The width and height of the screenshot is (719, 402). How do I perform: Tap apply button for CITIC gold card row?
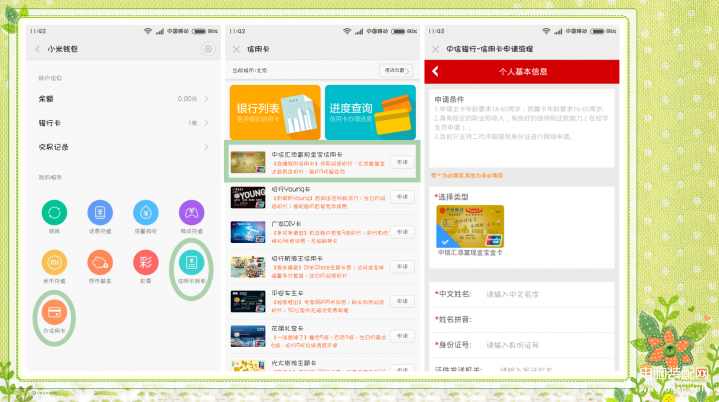pos(402,162)
